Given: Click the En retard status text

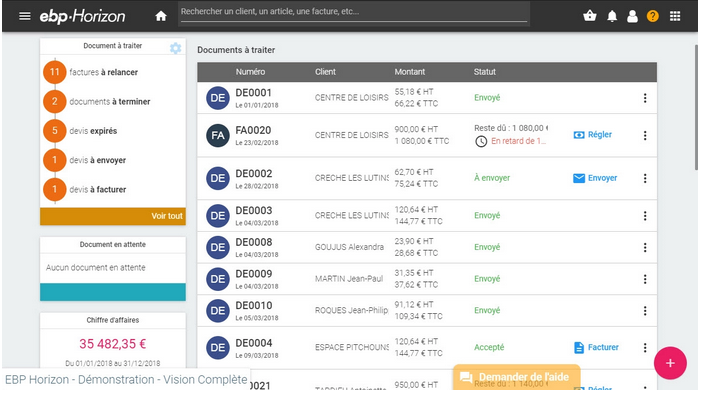Looking at the screenshot, I should [519, 141].
